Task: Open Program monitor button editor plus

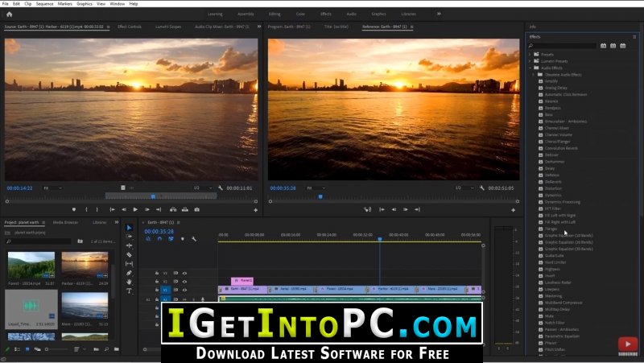Action: point(513,210)
